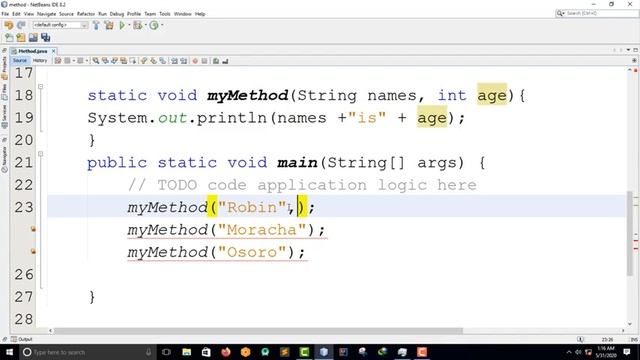Click the Build Project hammer icon

[96, 25]
